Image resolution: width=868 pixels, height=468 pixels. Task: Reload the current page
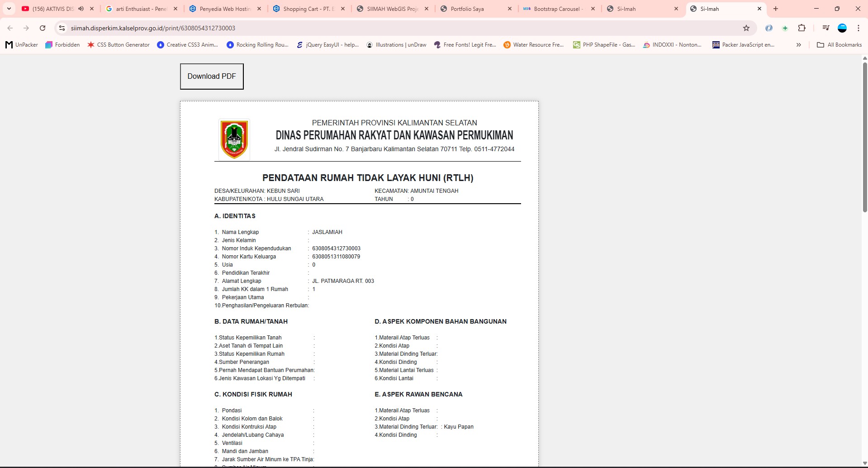pos(42,28)
